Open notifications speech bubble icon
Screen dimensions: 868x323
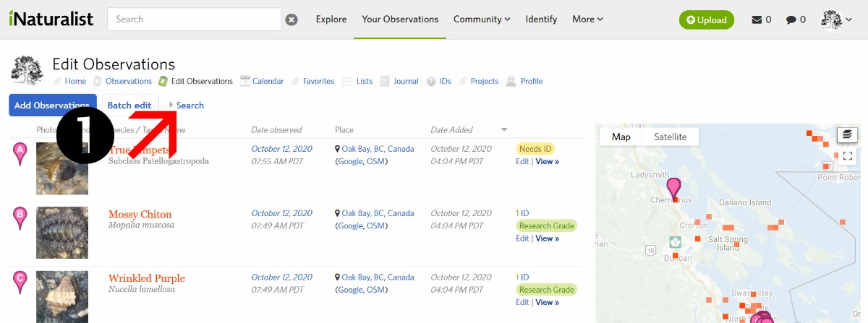(791, 20)
